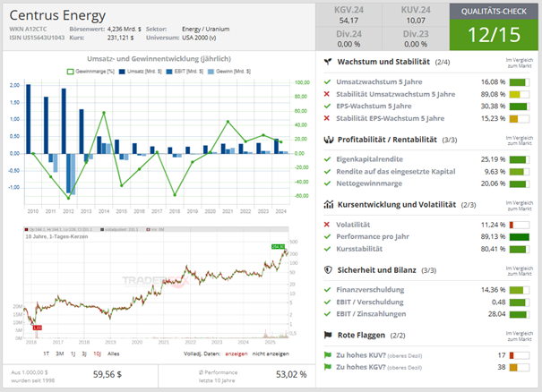Click checkmark next to EPS-Wachstum 5 Jahre

point(327,106)
